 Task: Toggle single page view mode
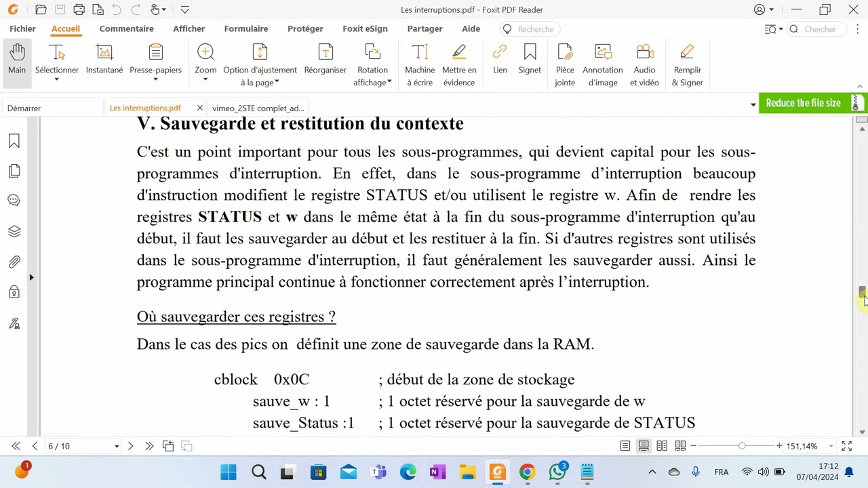point(625,446)
